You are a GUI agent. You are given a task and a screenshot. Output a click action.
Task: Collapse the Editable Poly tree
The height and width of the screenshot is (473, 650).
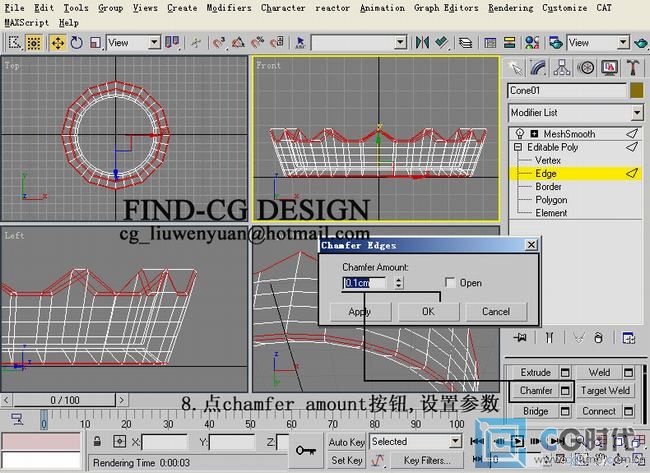point(518,147)
